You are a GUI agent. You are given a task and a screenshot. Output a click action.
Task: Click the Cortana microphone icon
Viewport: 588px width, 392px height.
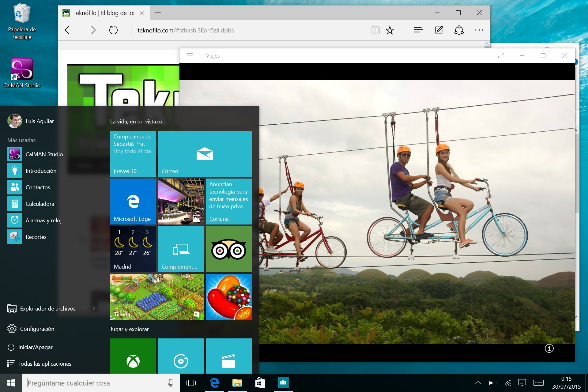point(171,383)
